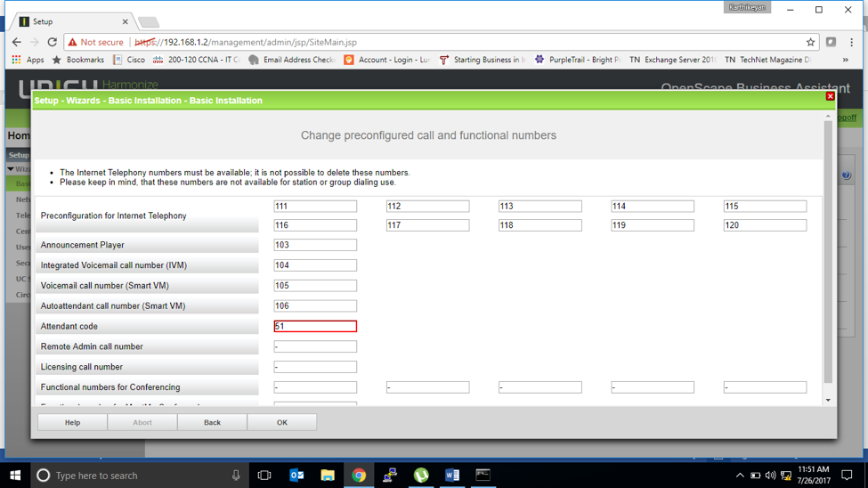Open a new browser tab

point(149,22)
